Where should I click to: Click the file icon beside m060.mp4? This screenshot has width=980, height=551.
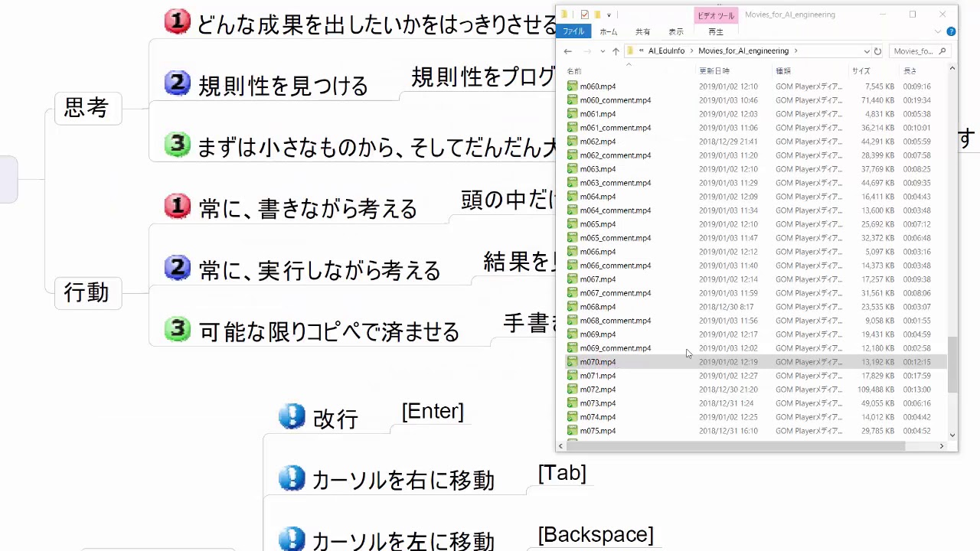572,86
